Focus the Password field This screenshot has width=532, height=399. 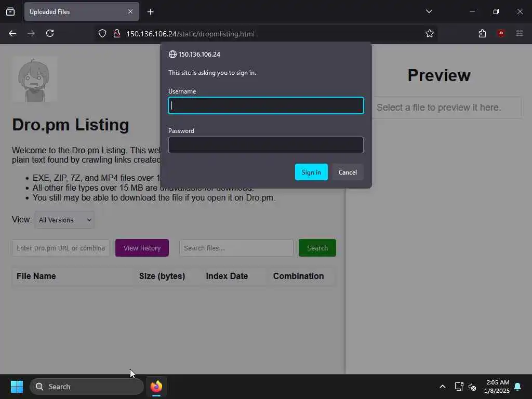(x=266, y=145)
